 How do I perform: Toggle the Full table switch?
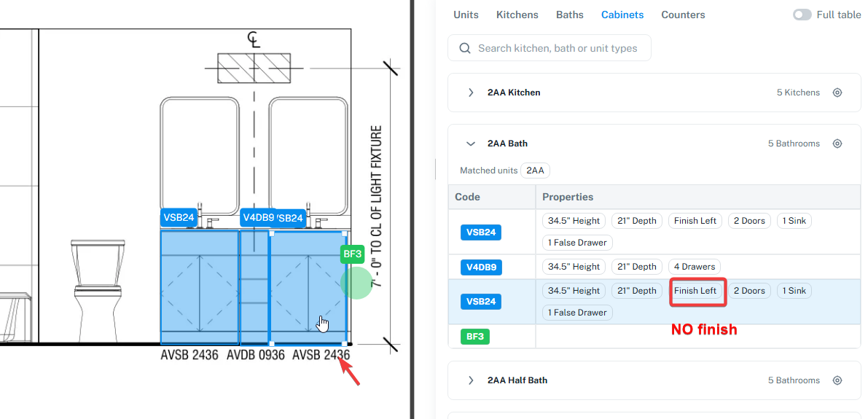pyautogui.click(x=802, y=15)
